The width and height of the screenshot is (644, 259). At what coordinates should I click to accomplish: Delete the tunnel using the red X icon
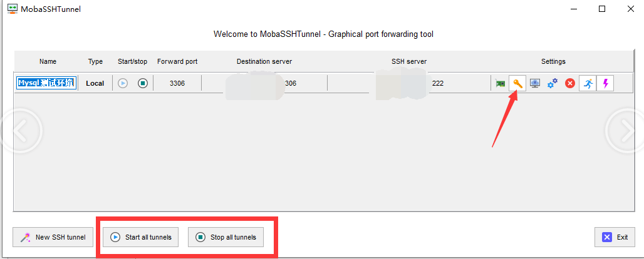[x=569, y=83]
